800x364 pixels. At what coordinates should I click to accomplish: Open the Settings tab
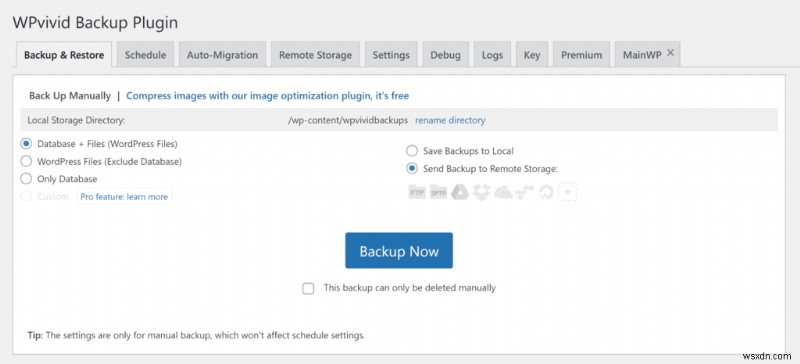pyautogui.click(x=391, y=55)
